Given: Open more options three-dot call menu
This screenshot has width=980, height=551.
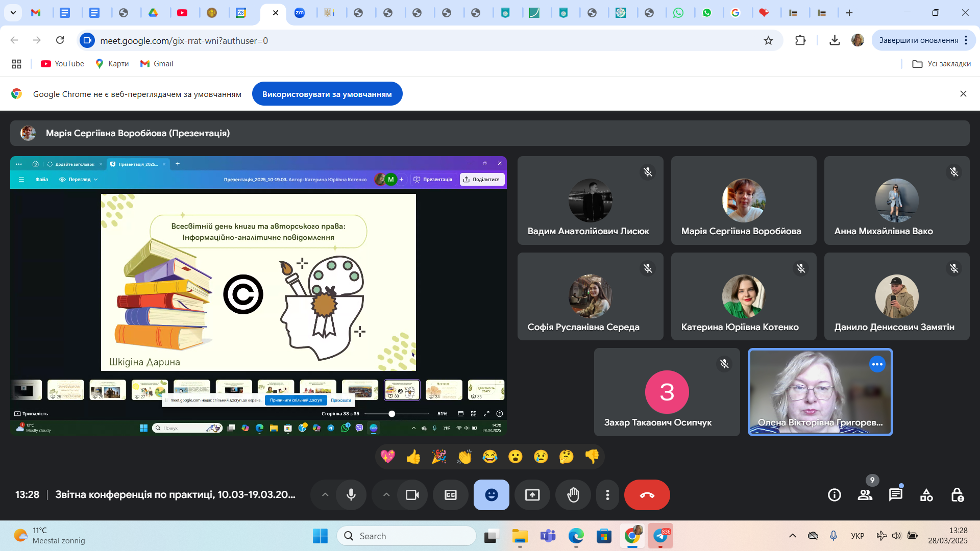Looking at the screenshot, I should pos(607,495).
